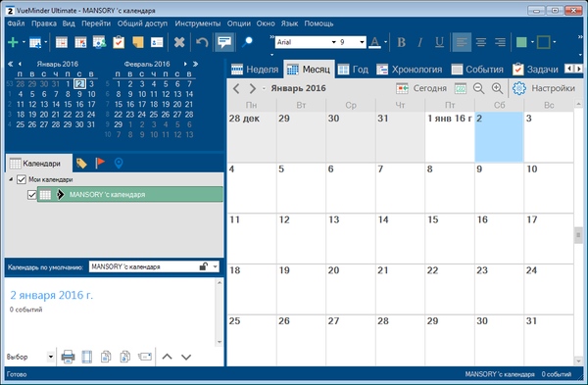Open the blue location pin tab icon
The image size is (588, 385).
pos(119,163)
